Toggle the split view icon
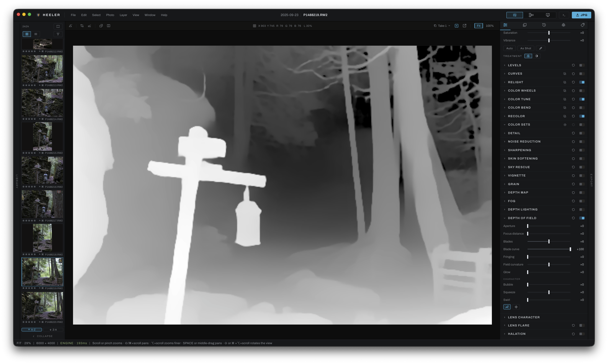Viewport: 608px width, 364px height. pyautogui.click(x=108, y=26)
